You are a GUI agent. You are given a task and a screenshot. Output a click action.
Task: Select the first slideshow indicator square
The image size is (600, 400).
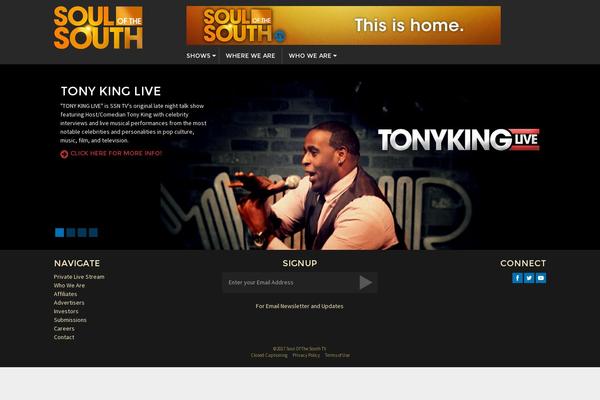(60, 232)
